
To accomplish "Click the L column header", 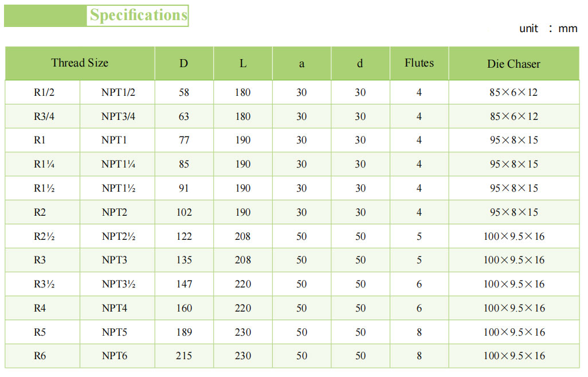I will pyautogui.click(x=243, y=63).
